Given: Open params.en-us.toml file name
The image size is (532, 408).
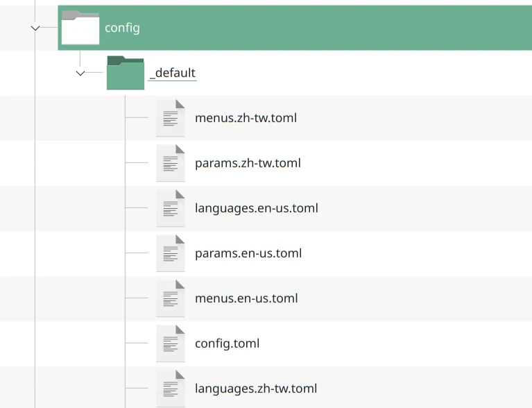Looking at the screenshot, I should click(248, 253).
